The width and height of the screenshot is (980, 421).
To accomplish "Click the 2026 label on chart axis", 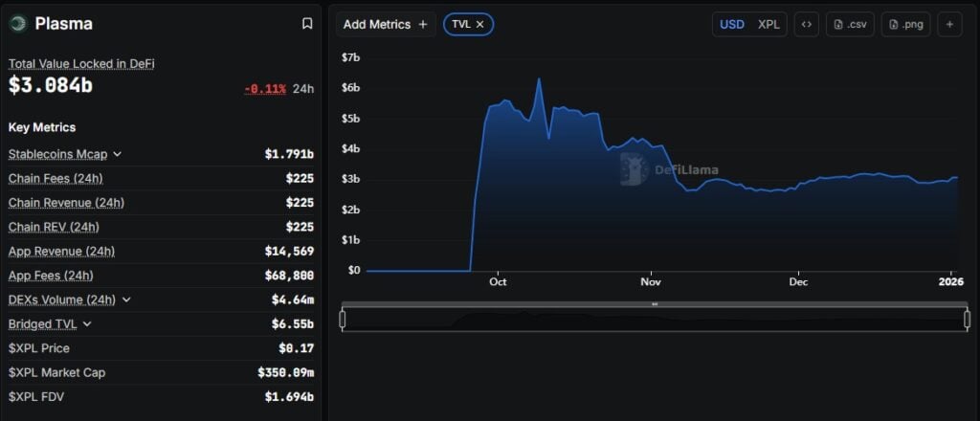I will [952, 281].
